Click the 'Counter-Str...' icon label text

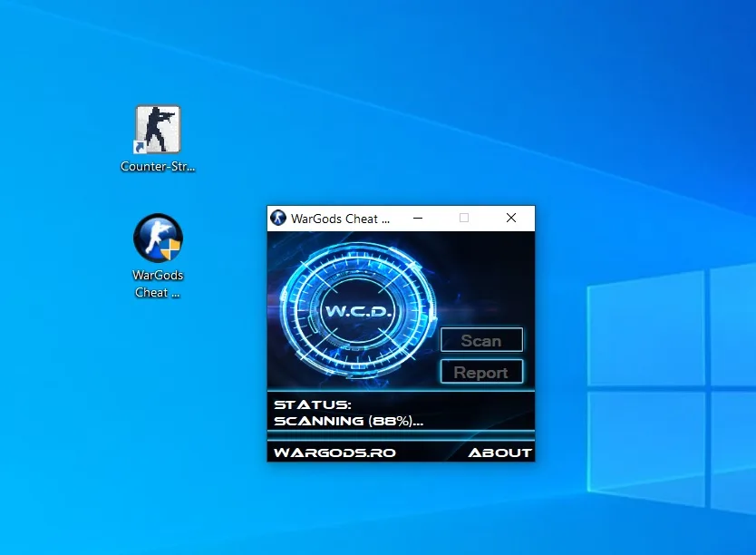point(158,166)
